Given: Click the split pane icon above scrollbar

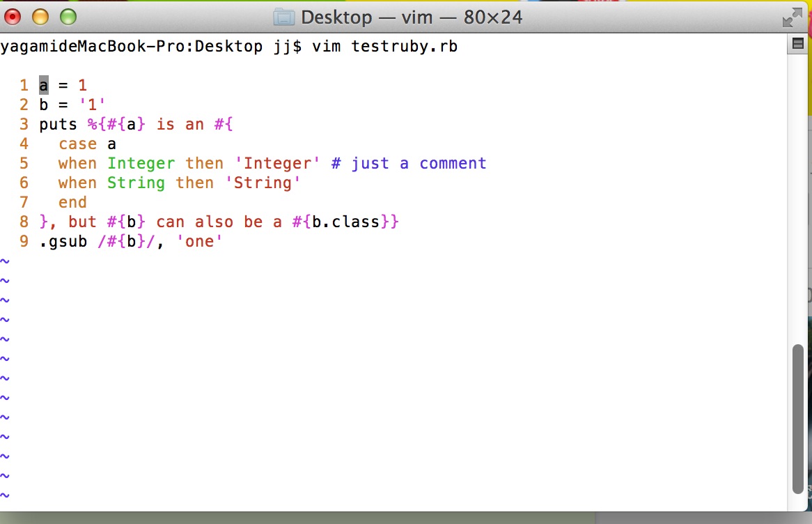Looking at the screenshot, I should (x=798, y=43).
